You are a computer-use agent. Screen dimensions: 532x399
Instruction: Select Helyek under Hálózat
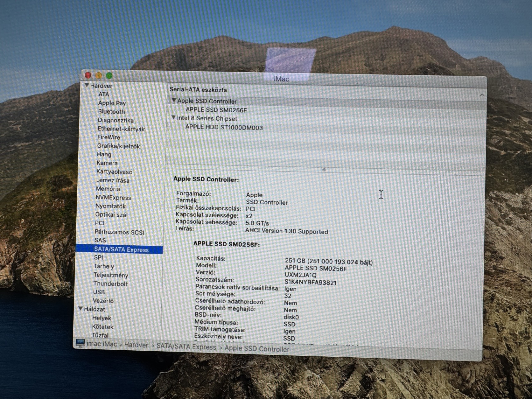tap(101, 318)
